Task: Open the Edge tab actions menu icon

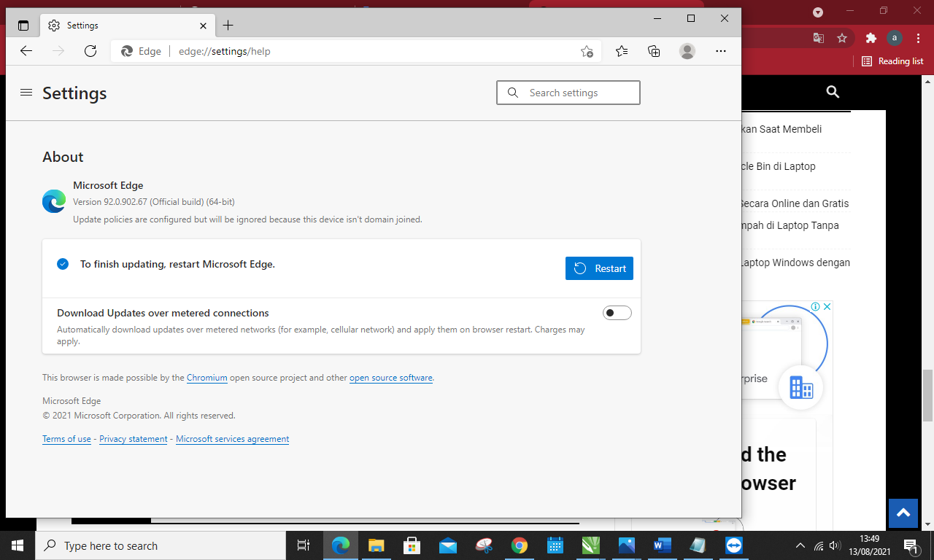Action: coord(23,26)
